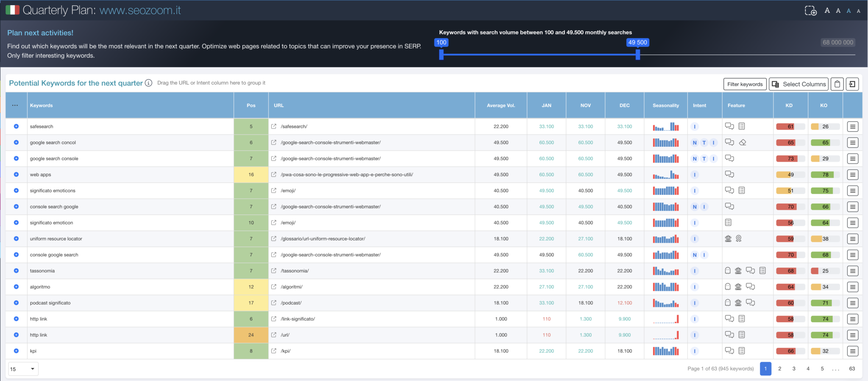This screenshot has width=868, height=381.
Task: Click position cell 24 for http link
Action: click(251, 335)
